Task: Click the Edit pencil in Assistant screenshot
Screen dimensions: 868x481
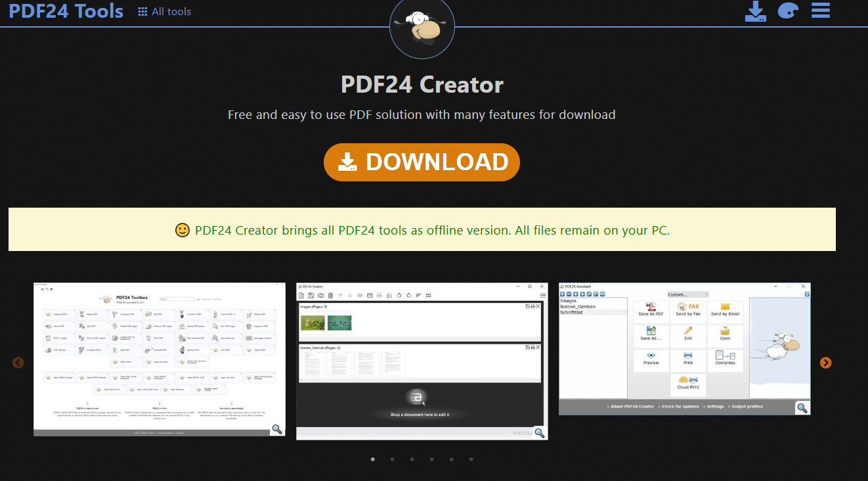Action: coord(688,336)
